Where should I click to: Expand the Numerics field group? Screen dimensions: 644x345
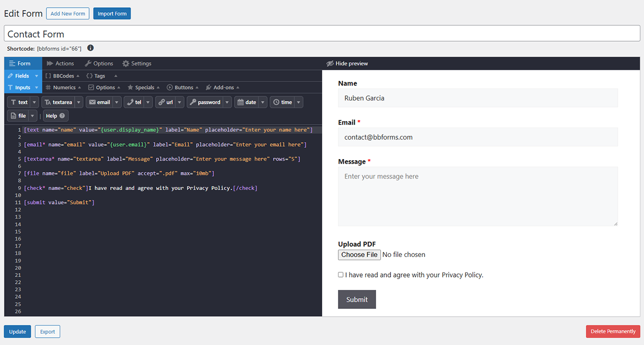64,88
